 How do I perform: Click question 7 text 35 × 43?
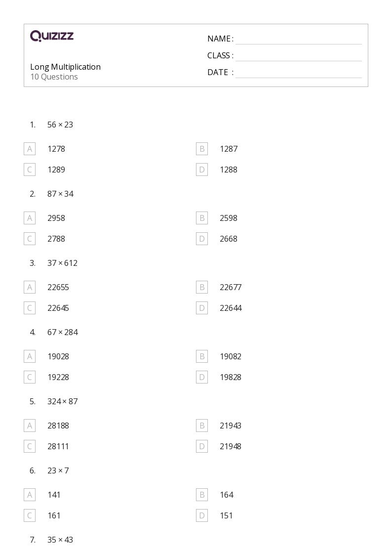[x=60, y=540]
